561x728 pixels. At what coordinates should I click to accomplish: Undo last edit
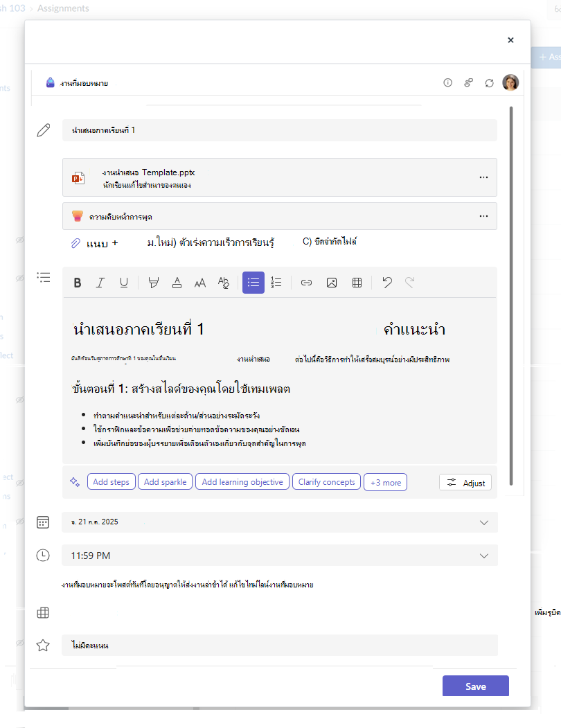click(387, 283)
